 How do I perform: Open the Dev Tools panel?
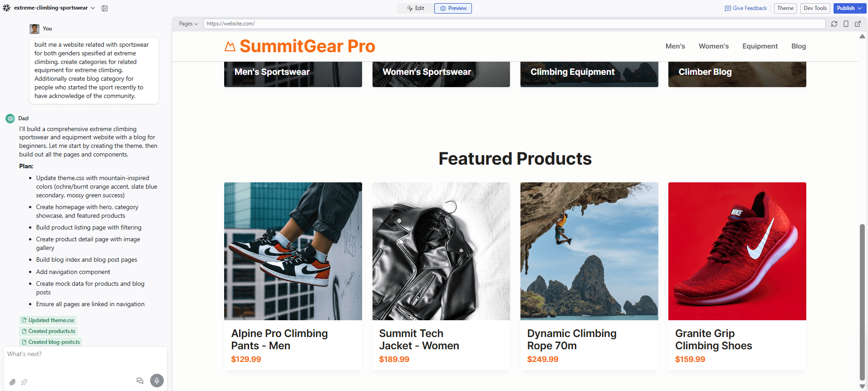[815, 8]
